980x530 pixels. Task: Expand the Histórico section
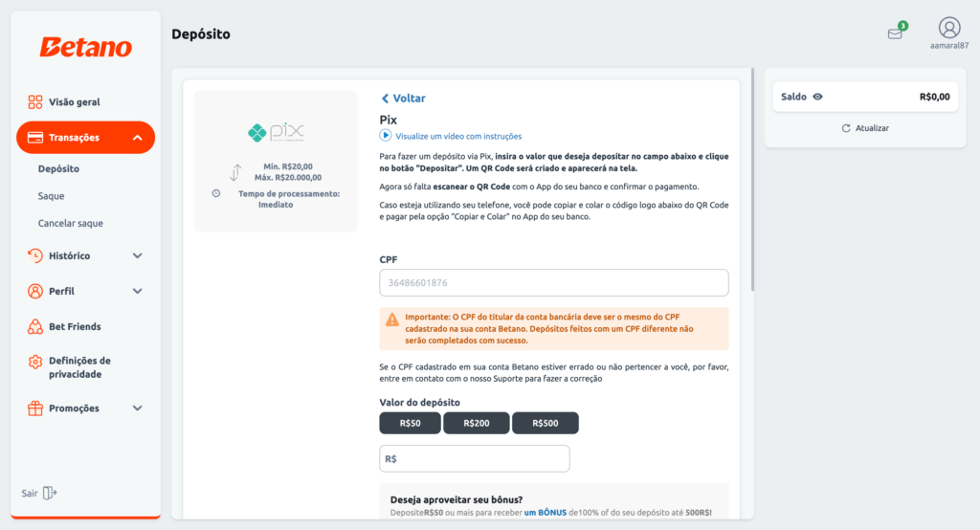[138, 255]
